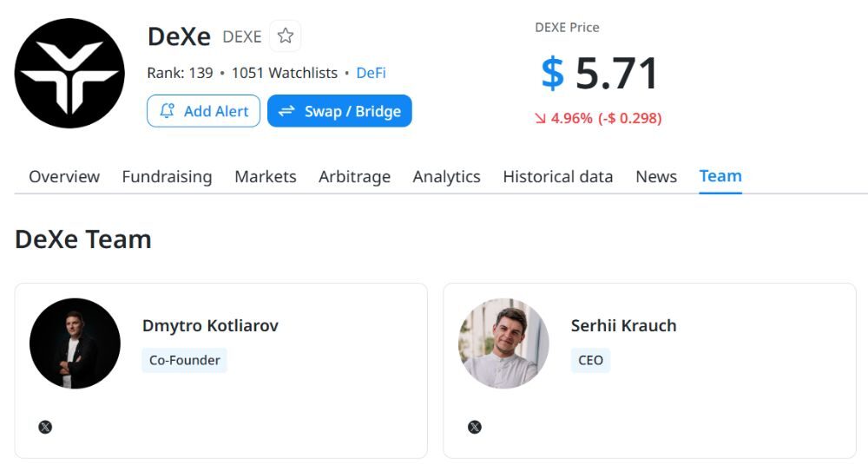The height and width of the screenshot is (464, 868).
Task: Select the Arbitrage tab
Action: [x=354, y=177]
